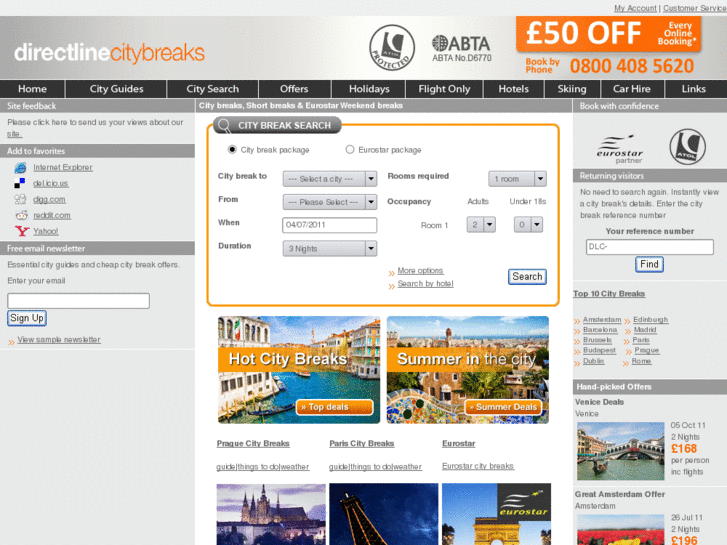
Task: Click the magnifier icon on City Break Search
Action: tap(224, 125)
